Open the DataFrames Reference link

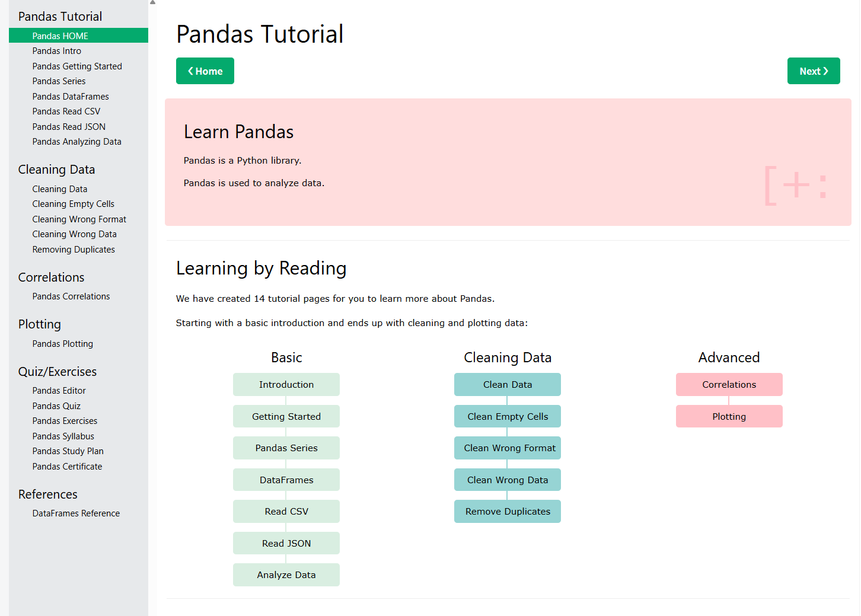click(x=76, y=513)
